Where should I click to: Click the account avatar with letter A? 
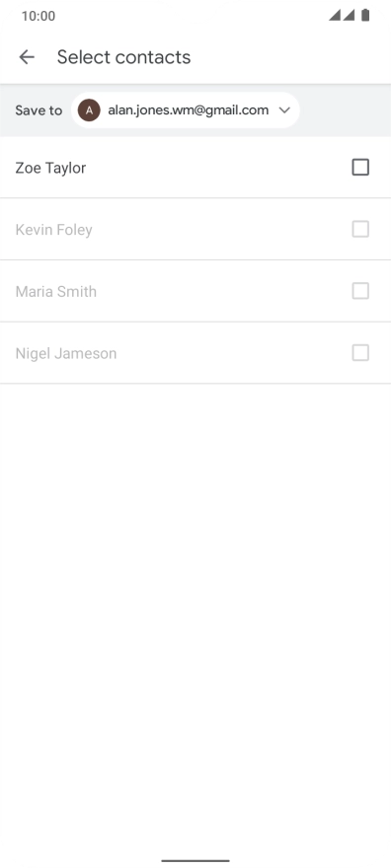tap(89, 110)
